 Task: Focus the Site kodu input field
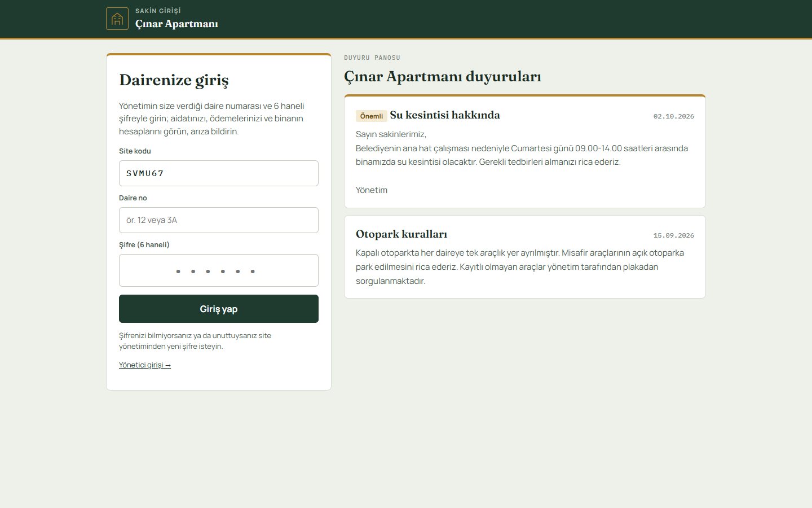click(x=219, y=173)
